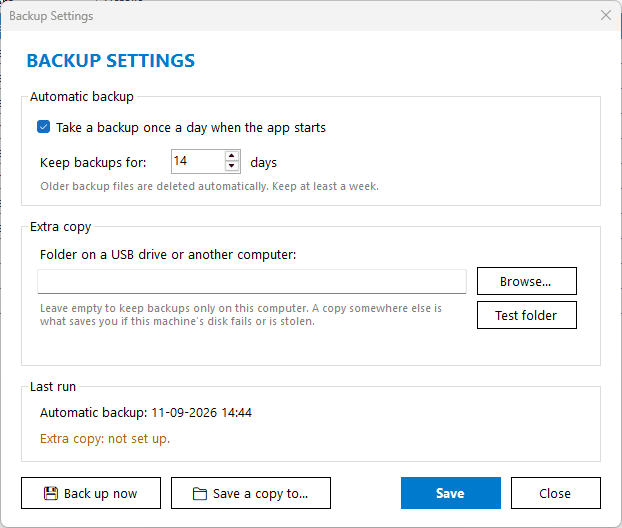Click the floppy disk icon on Back up now
Viewport: 622px width, 528px height.
pos(50,493)
